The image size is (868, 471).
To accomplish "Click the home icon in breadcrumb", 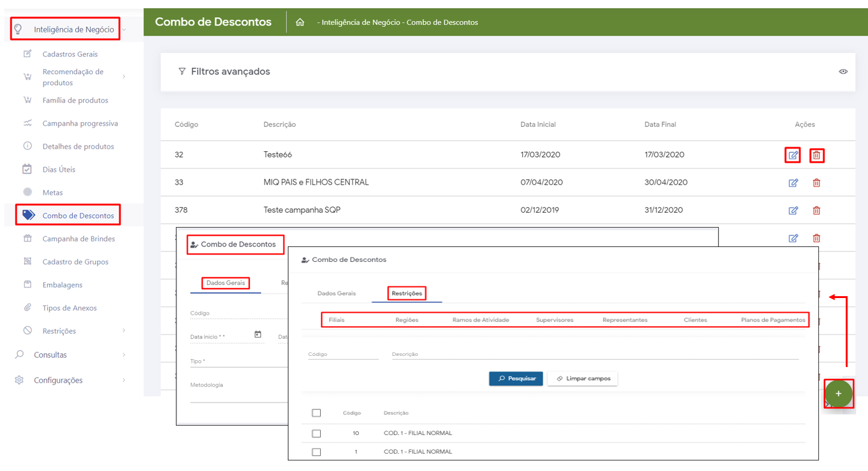I will click(x=300, y=22).
